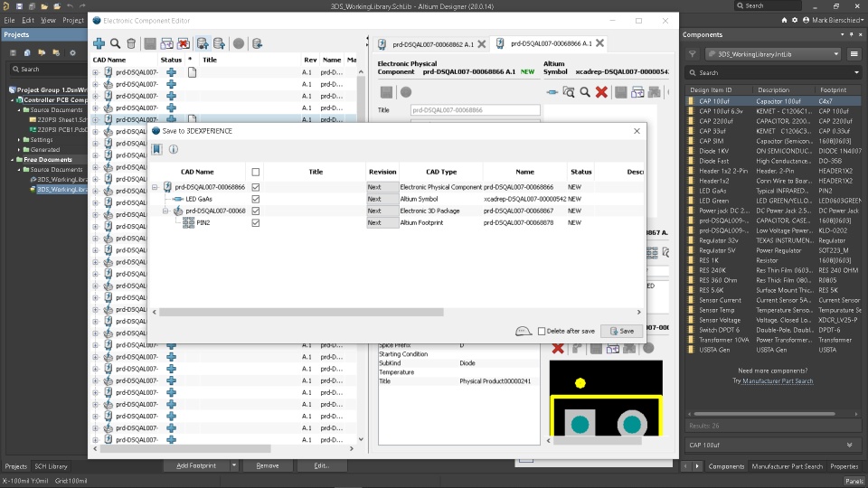Uncheck the LED GaAs row checkbox

255,199
